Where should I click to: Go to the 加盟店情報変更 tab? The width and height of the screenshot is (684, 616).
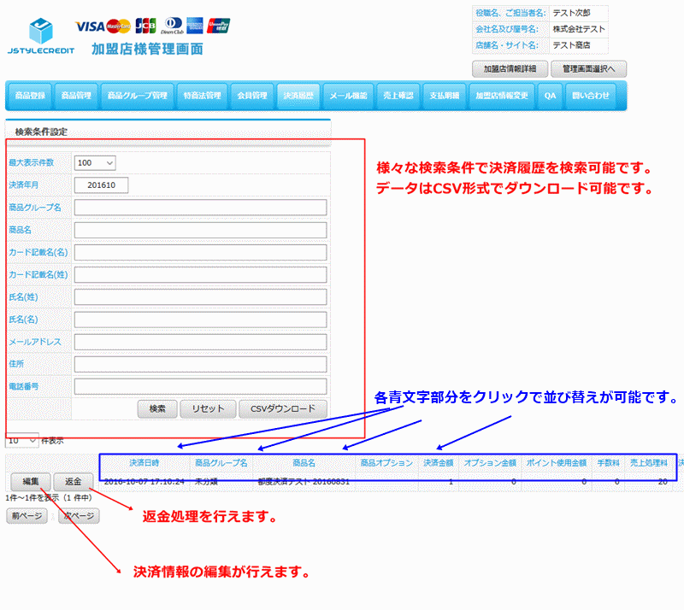point(502,96)
